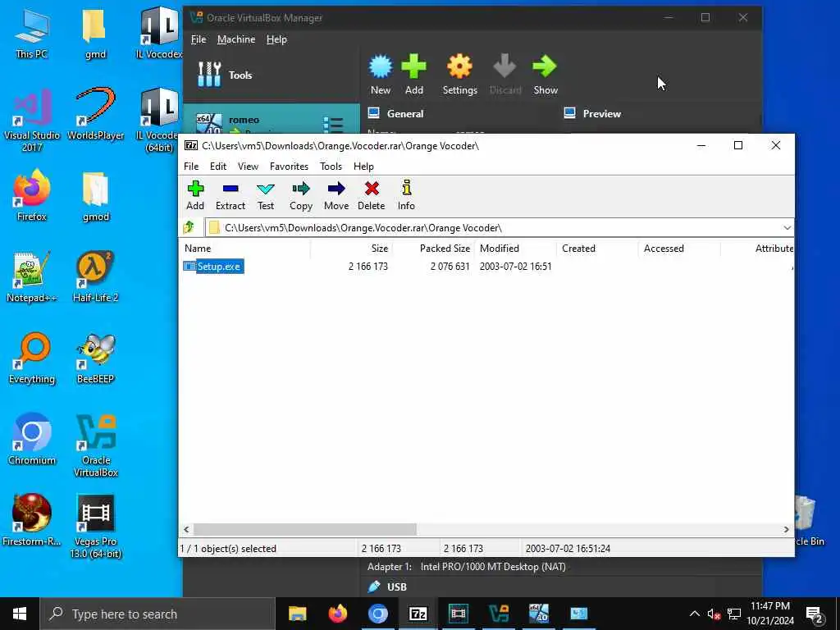
Task: Open the notification center icon
Action: coord(815,614)
